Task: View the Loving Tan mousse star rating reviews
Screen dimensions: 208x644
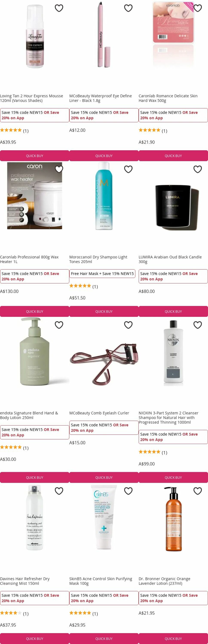Action: [x=14, y=131]
